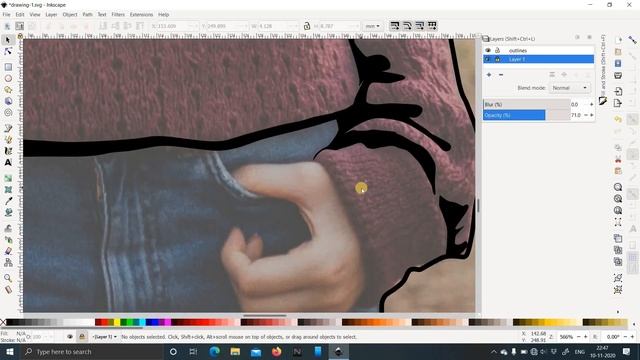The height and width of the screenshot is (360, 640).
Task: Select the Tweak tool
Action: pos(8,228)
